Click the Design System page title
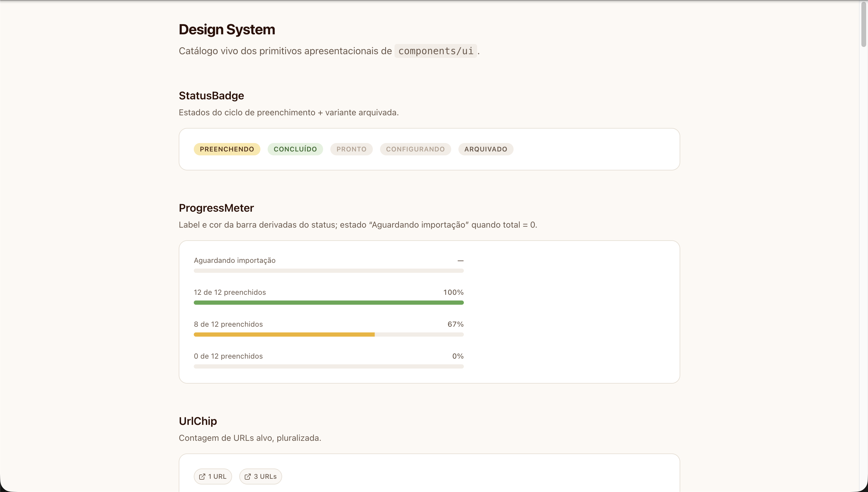 point(227,30)
